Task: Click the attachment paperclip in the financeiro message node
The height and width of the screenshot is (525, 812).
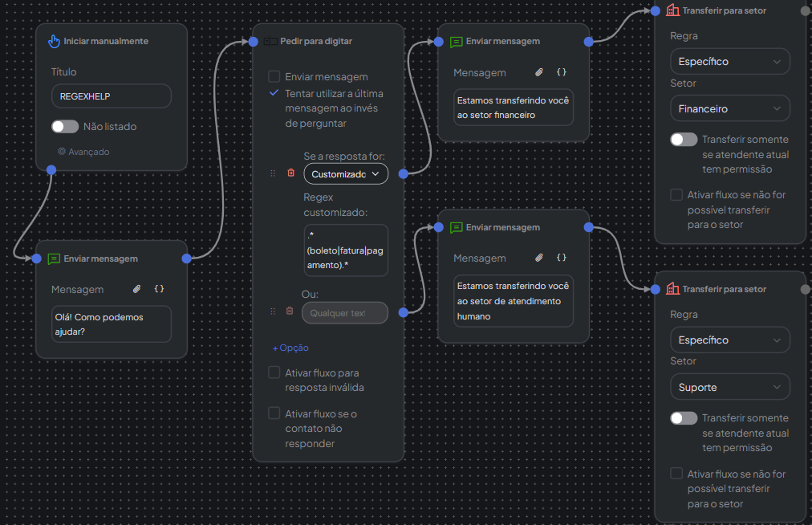Action: coord(540,72)
